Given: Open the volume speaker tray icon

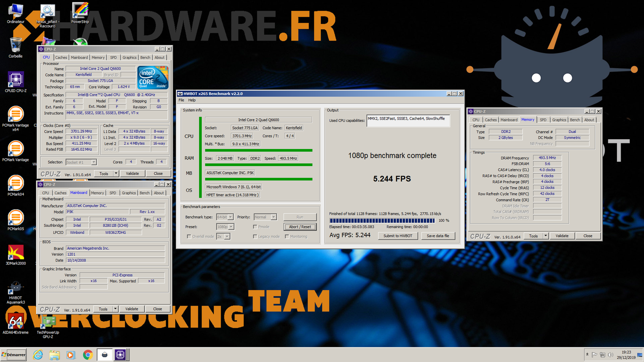Looking at the screenshot, I should [x=610, y=355].
